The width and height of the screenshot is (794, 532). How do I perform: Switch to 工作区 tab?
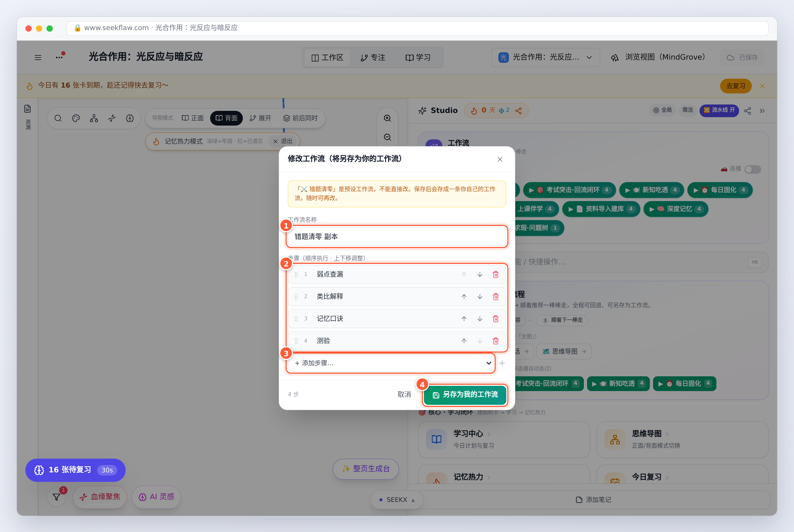coord(327,58)
